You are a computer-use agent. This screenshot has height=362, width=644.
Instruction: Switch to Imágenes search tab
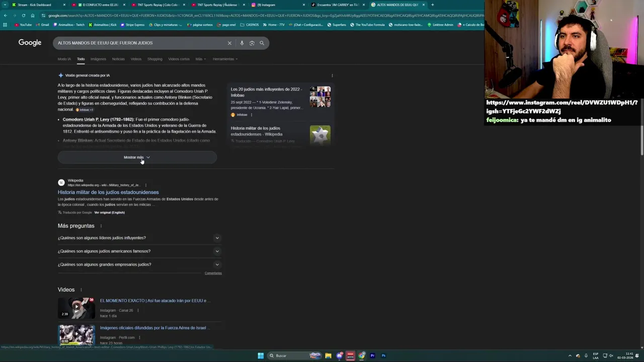coord(98,59)
